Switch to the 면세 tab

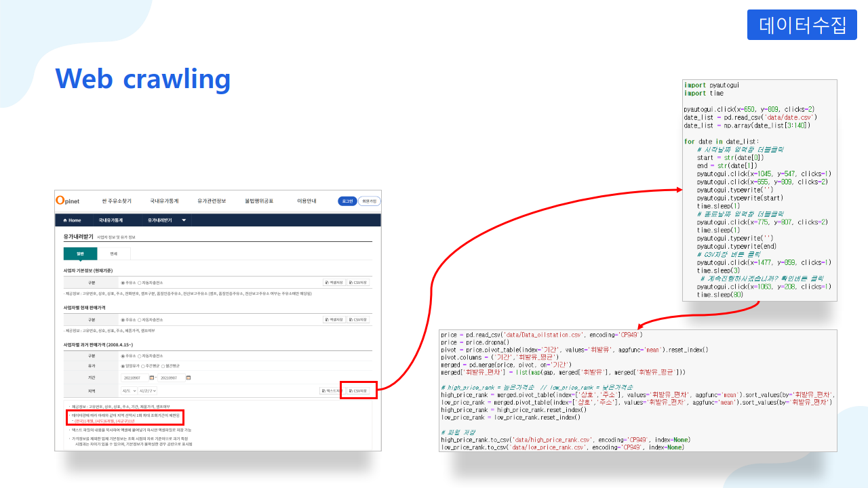(113, 253)
